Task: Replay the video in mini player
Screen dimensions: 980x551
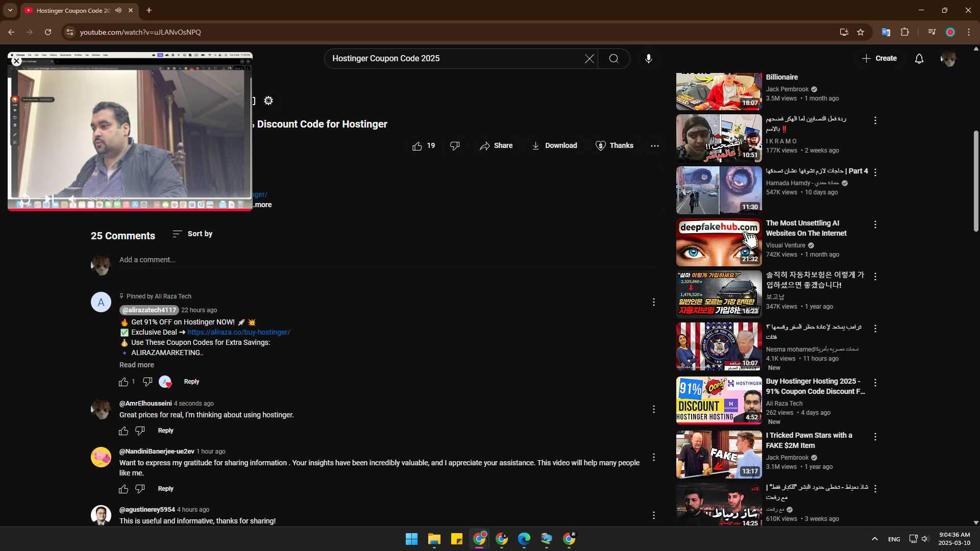Action: (26, 198)
